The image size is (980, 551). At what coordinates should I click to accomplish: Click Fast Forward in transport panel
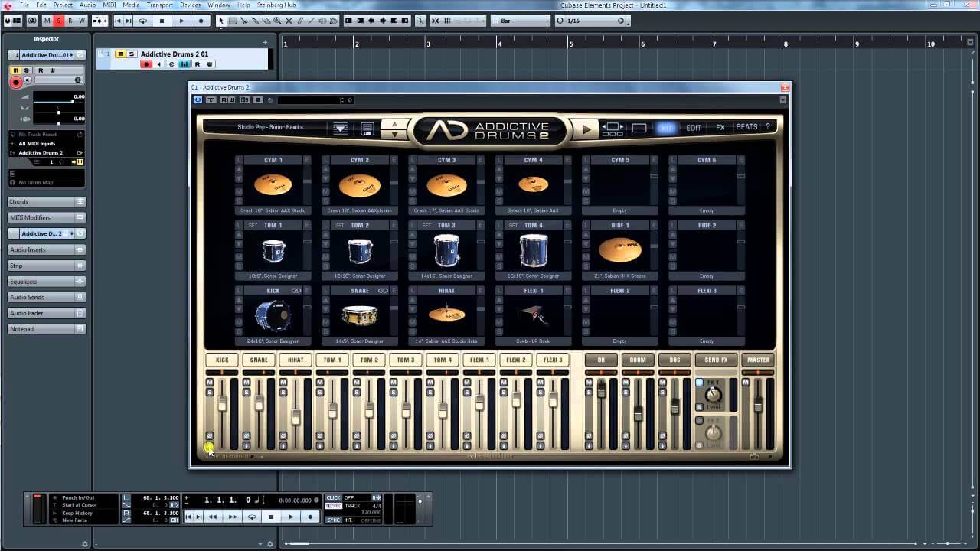(232, 517)
